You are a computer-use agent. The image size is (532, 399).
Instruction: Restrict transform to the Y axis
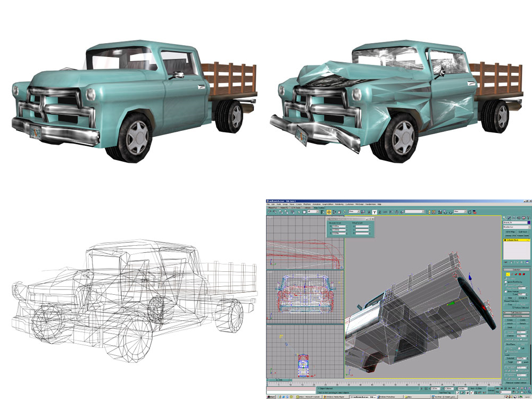click(374, 212)
